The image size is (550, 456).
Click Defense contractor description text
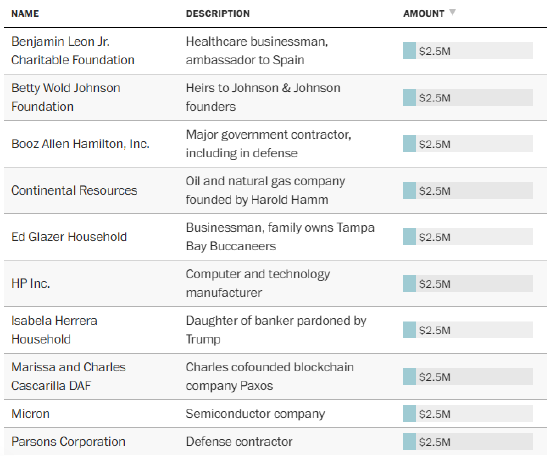pos(239,442)
